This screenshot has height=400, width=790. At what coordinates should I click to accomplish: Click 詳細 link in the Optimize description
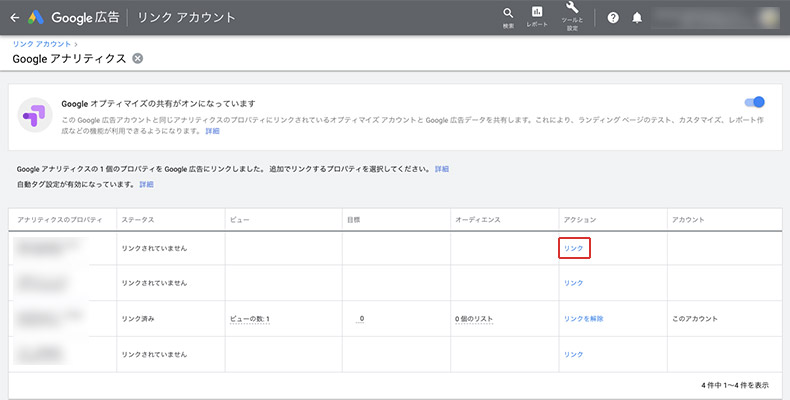pyautogui.click(x=213, y=131)
